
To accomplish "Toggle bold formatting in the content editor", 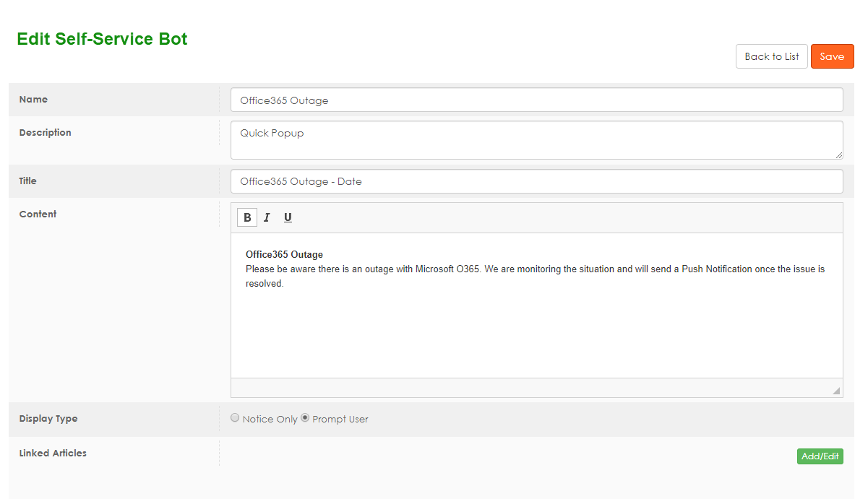I will click(247, 217).
